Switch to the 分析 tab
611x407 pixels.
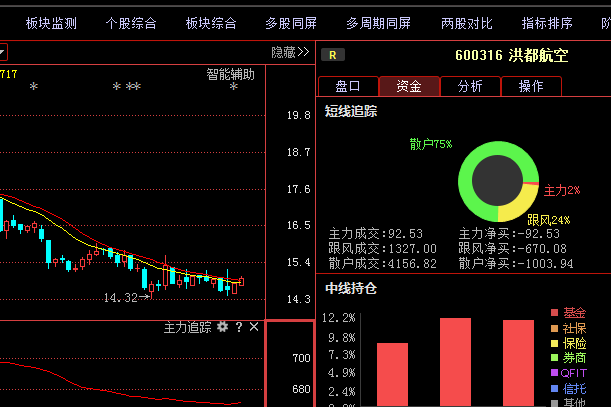(x=470, y=86)
